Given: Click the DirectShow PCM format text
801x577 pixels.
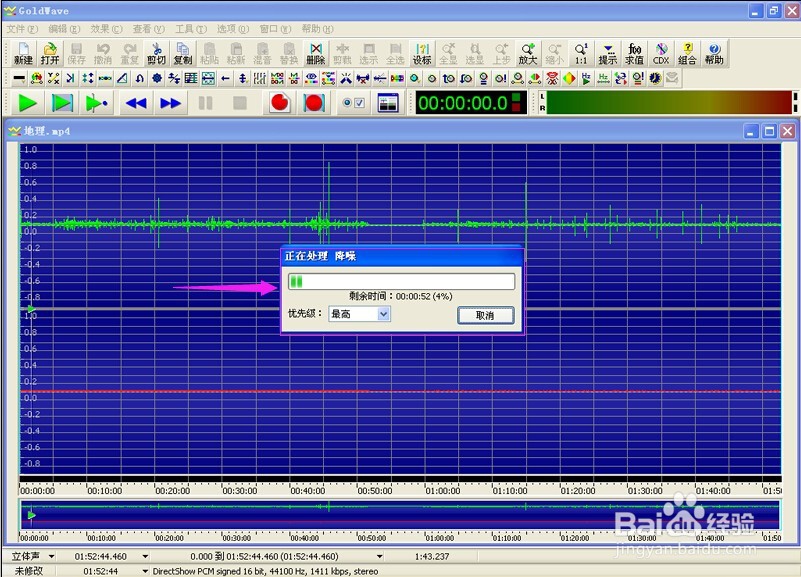Looking at the screenshot, I should point(266,571).
